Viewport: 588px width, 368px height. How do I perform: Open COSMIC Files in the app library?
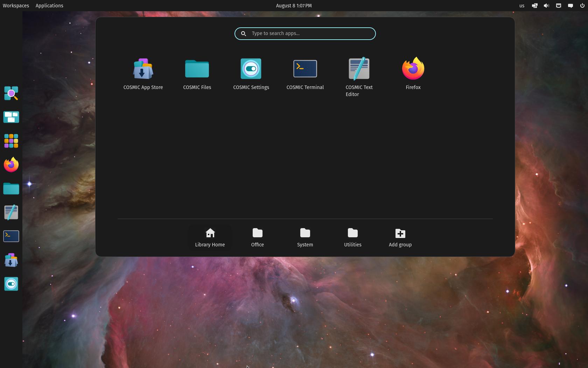click(197, 74)
